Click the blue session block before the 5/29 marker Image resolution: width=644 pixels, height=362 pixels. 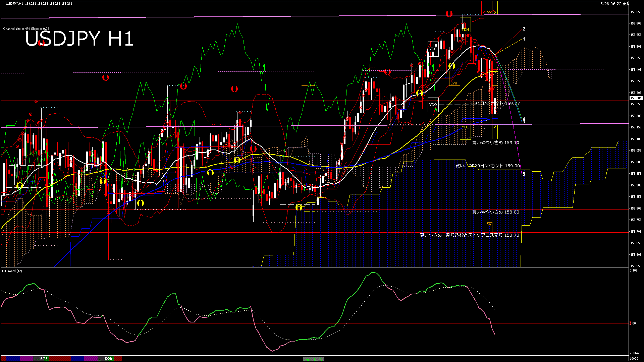(77, 359)
